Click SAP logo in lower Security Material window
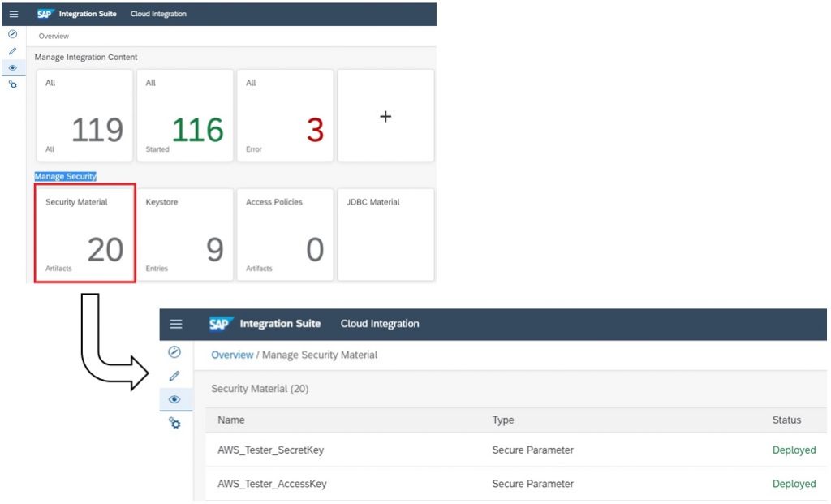The height and width of the screenshot is (504, 831). [x=221, y=323]
